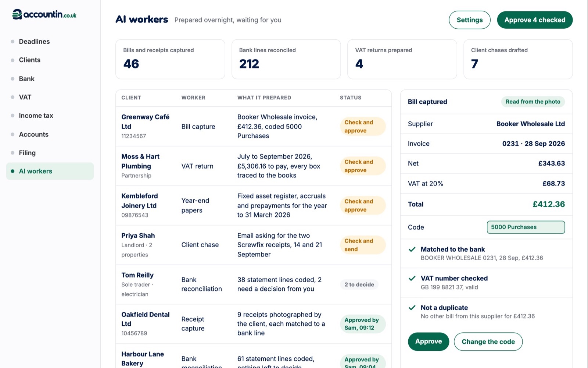The height and width of the screenshot is (368, 588).
Task: Select Oakfield Dental Ltd row
Action: coord(254,324)
